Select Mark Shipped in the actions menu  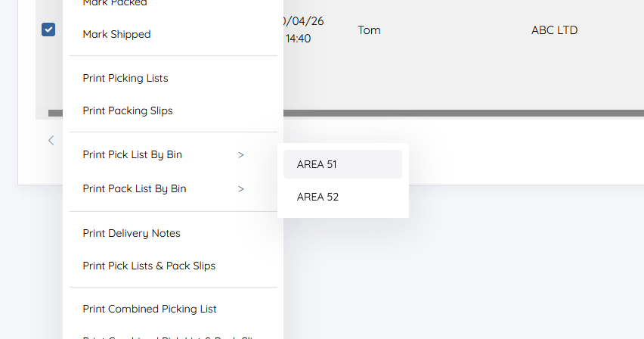116,34
